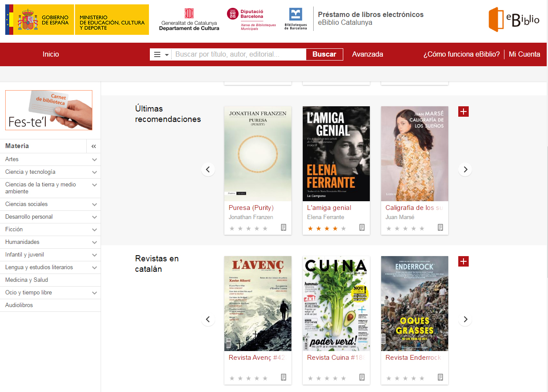Click the format icon under Revista Enderrock
This screenshot has width=548, height=392.
click(x=440, y=377)
